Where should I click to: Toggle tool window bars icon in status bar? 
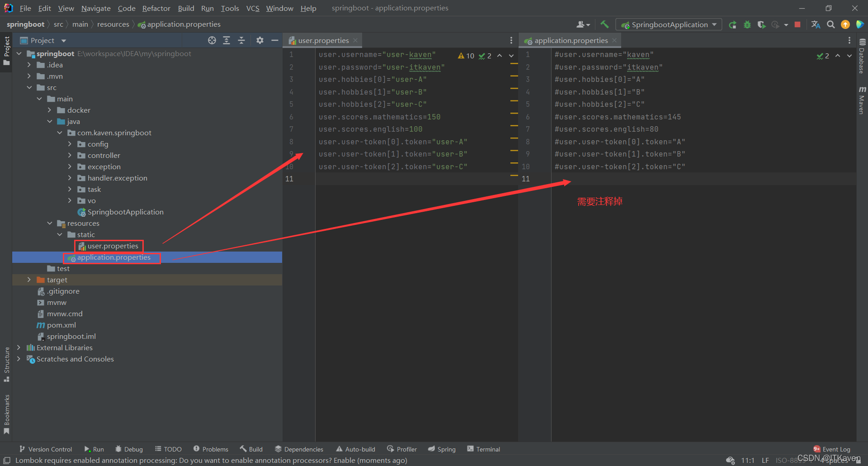tap(7, 461)
